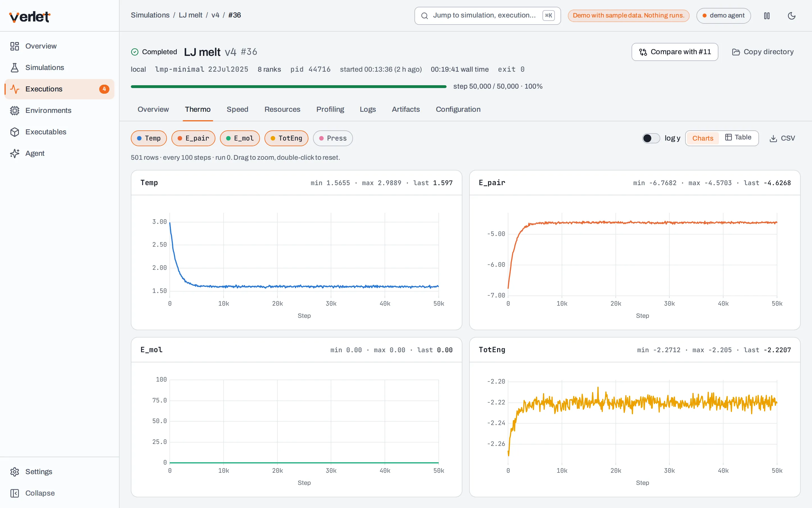Click the green Completed status icon
Screen dimensions: 812x508
[x=134, y=52]
